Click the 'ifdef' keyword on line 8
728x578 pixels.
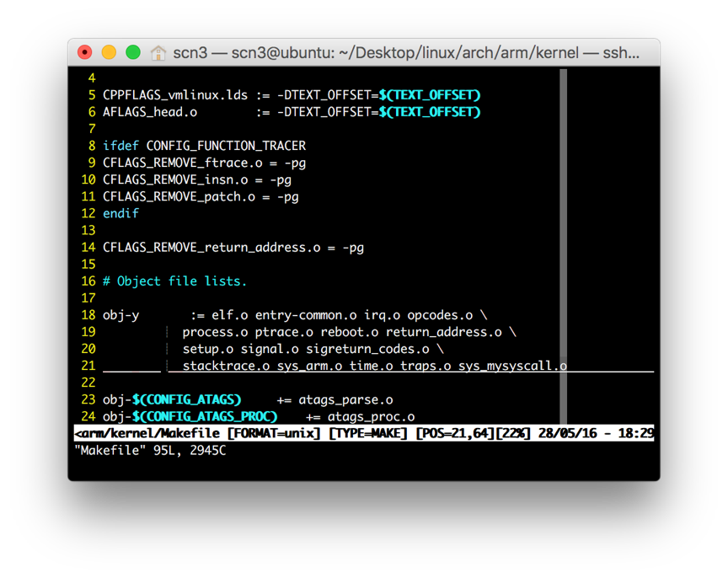(x=120, y=146)
